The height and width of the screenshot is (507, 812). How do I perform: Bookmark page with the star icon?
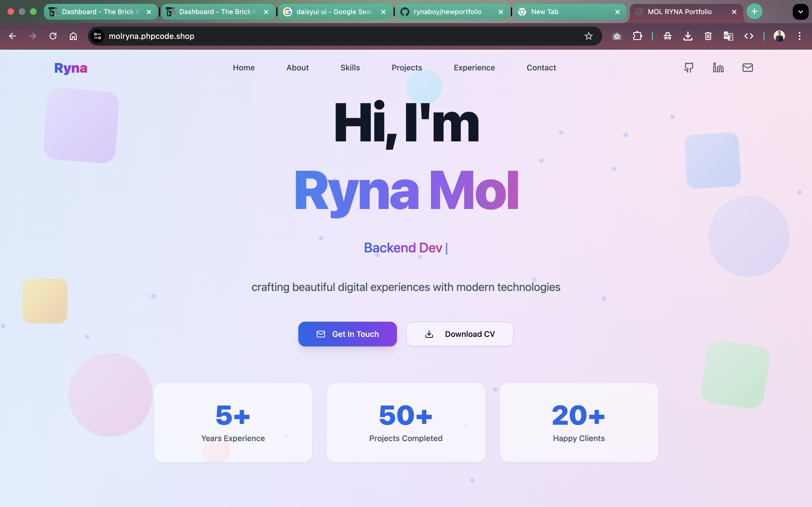[x=588, y=36]
